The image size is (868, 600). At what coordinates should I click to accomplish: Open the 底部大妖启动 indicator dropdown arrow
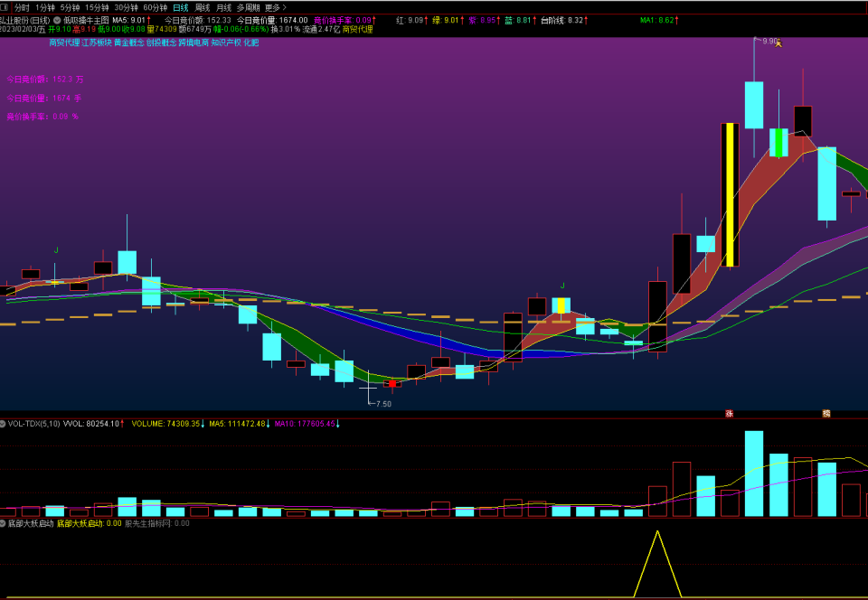(x=3, y=523)
